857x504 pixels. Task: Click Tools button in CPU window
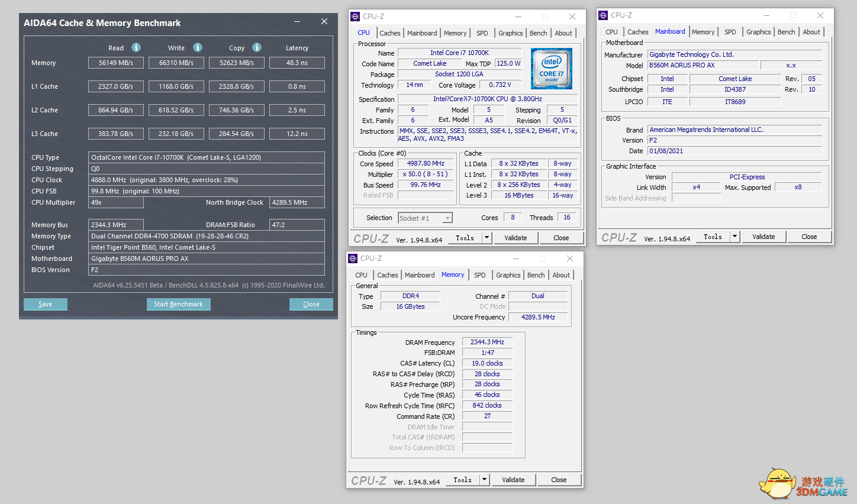click(x=465, y=238)
